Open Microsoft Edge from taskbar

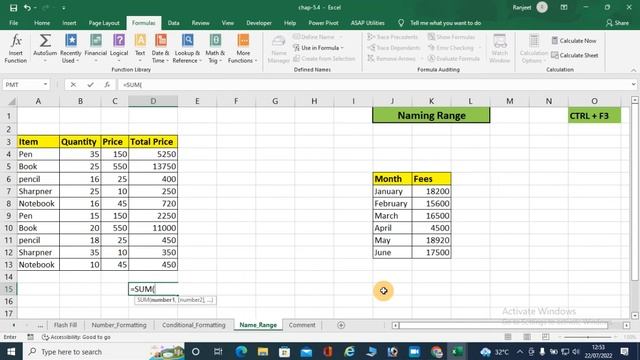pyautogui.click(x=241, y=351)
